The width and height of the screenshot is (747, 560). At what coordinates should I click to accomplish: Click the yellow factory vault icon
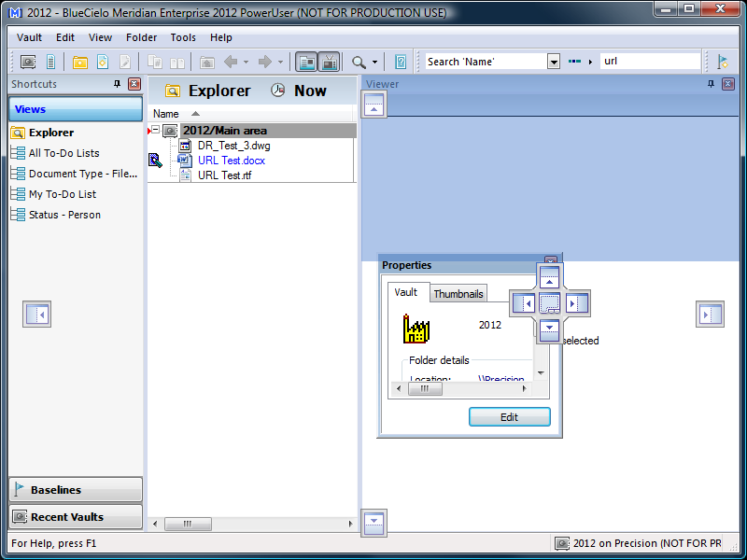point(416,329)
